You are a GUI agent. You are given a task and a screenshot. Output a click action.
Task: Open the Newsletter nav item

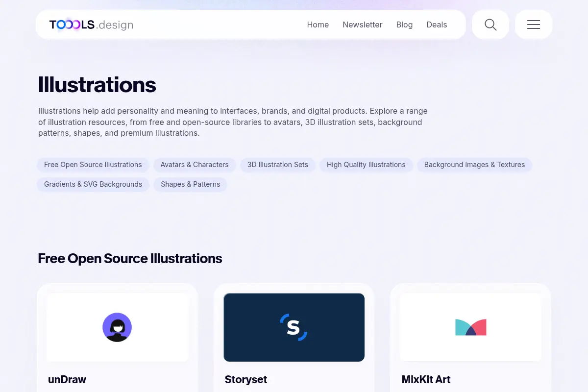(363, 24)
